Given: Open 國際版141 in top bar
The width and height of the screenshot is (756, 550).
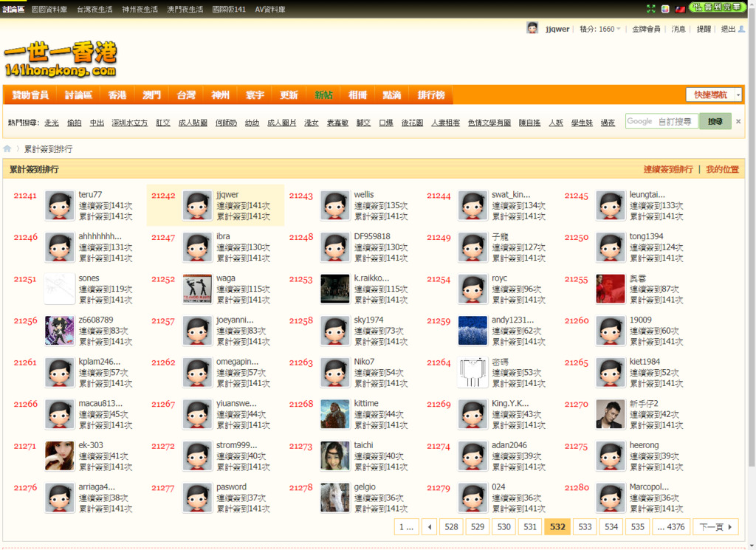Looking at the screenshot, I should 229,9.
